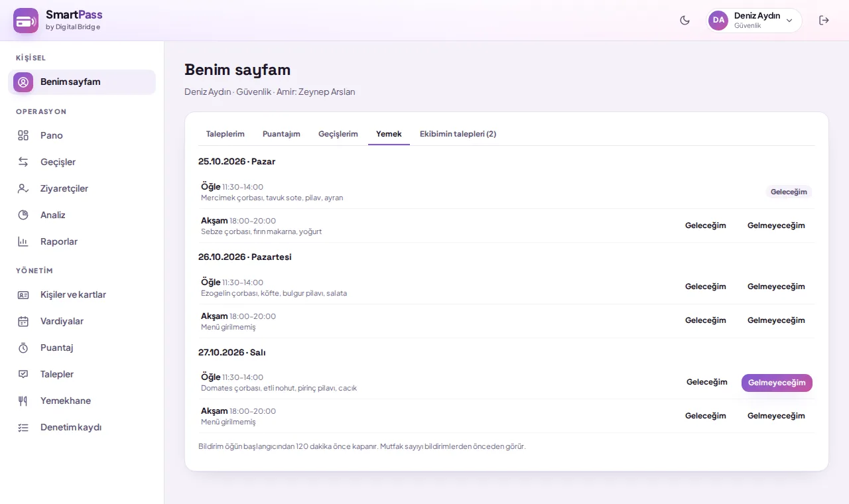Click the Analiz pie chart icon
The height and width of the screenshot is (504, 849).
click(x=23, y=215)
